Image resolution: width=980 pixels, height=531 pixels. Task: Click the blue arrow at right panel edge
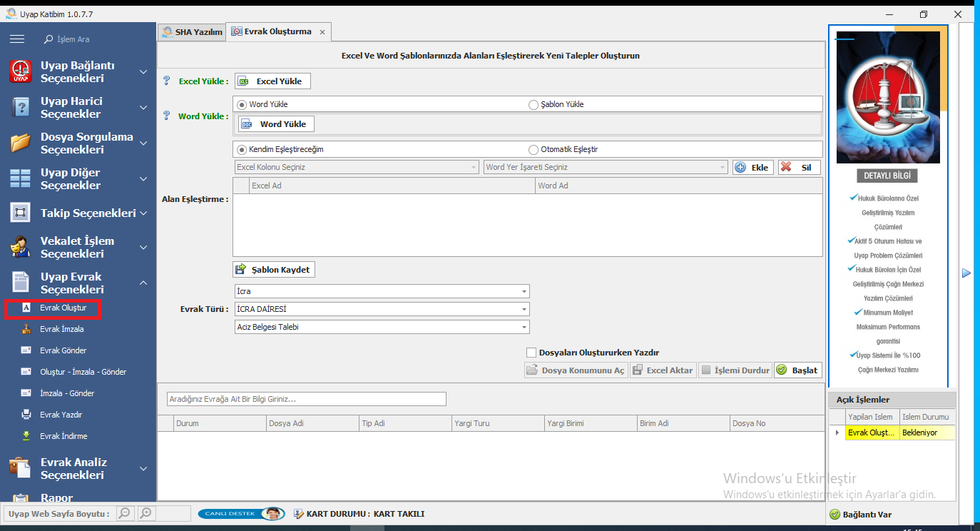(x=966, y=273)
